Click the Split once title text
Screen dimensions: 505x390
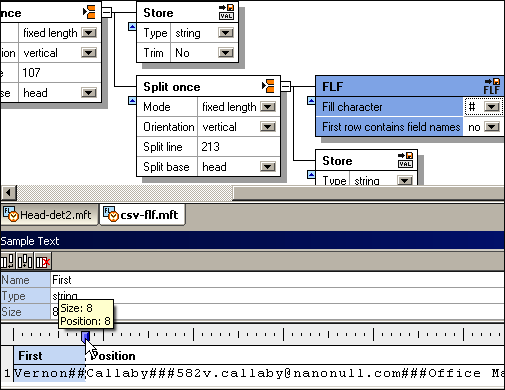point(172,87)
